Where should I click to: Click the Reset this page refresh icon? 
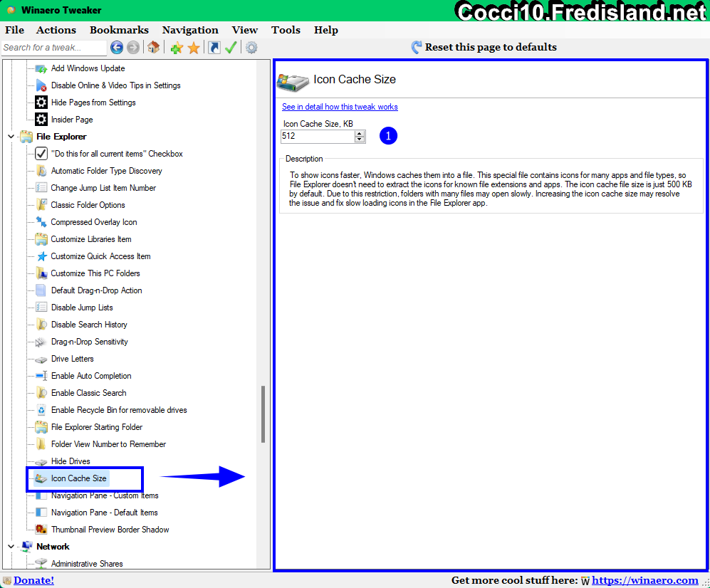pyautogui.click(x=416, y=47)
